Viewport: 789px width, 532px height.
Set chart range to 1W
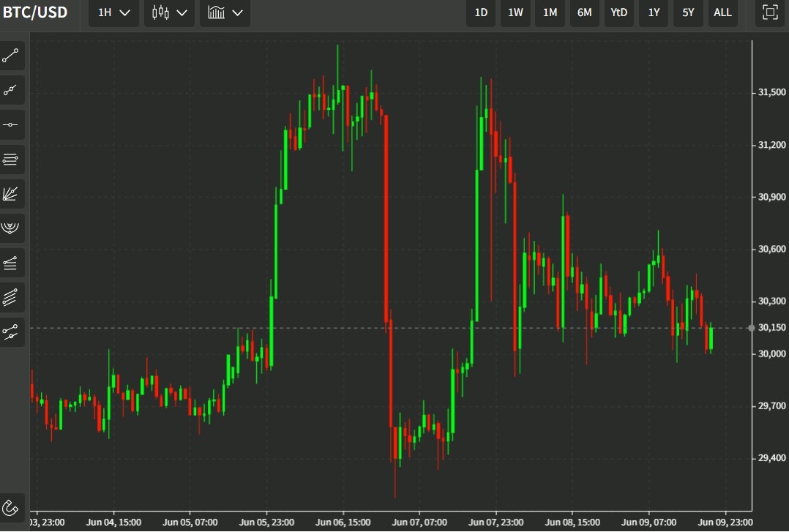pos(515,12)
